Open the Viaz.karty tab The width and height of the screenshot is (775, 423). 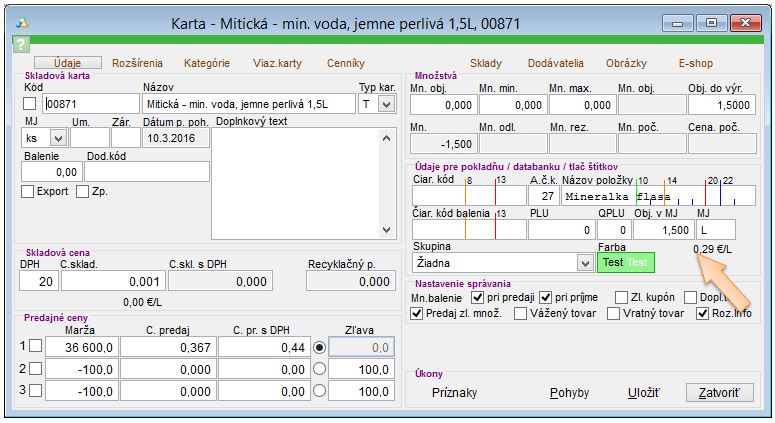point(277,63)
